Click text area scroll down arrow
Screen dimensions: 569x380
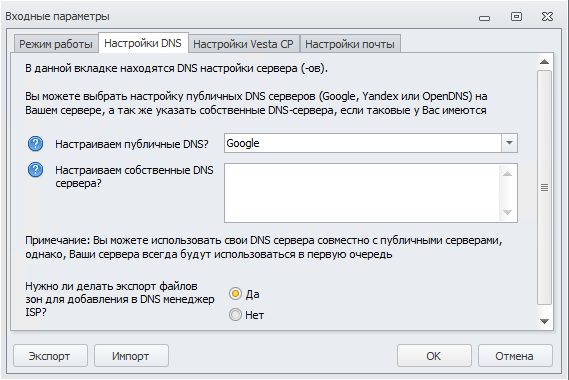[x=507, y=212]
